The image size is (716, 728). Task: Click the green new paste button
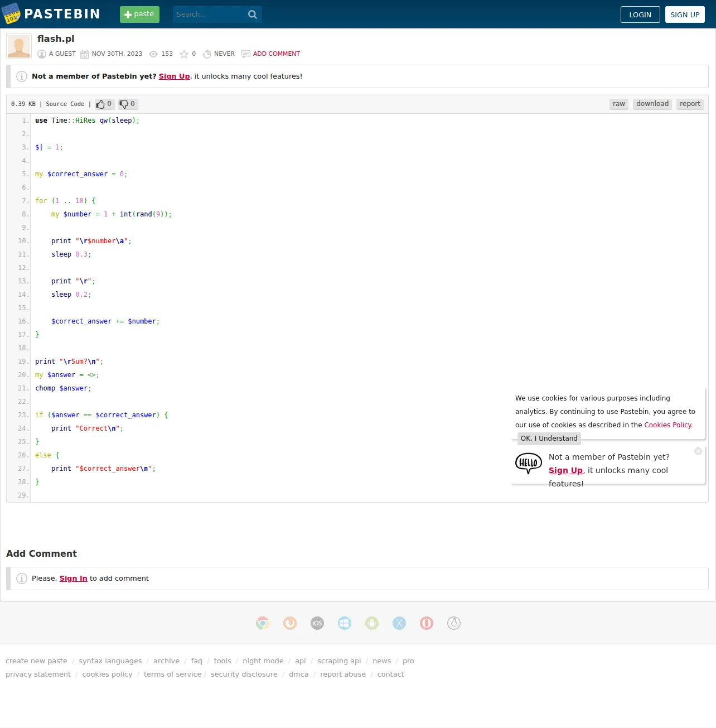click(139, 15)
